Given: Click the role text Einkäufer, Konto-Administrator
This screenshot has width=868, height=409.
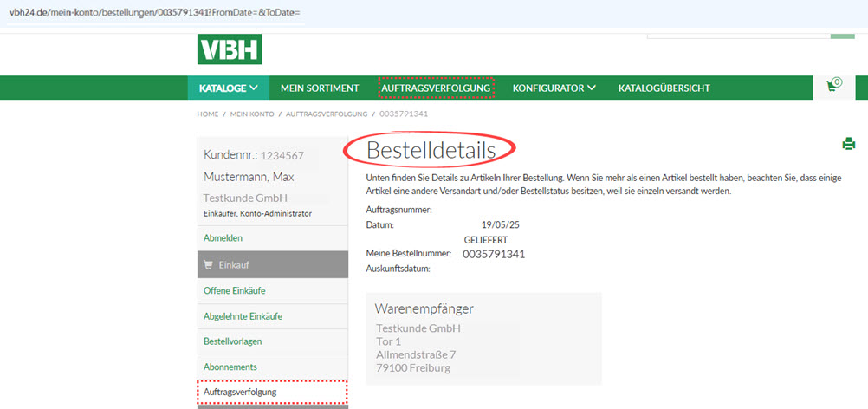Looking at the screenshot, I should pyautogui.click(x=257, y=213).
